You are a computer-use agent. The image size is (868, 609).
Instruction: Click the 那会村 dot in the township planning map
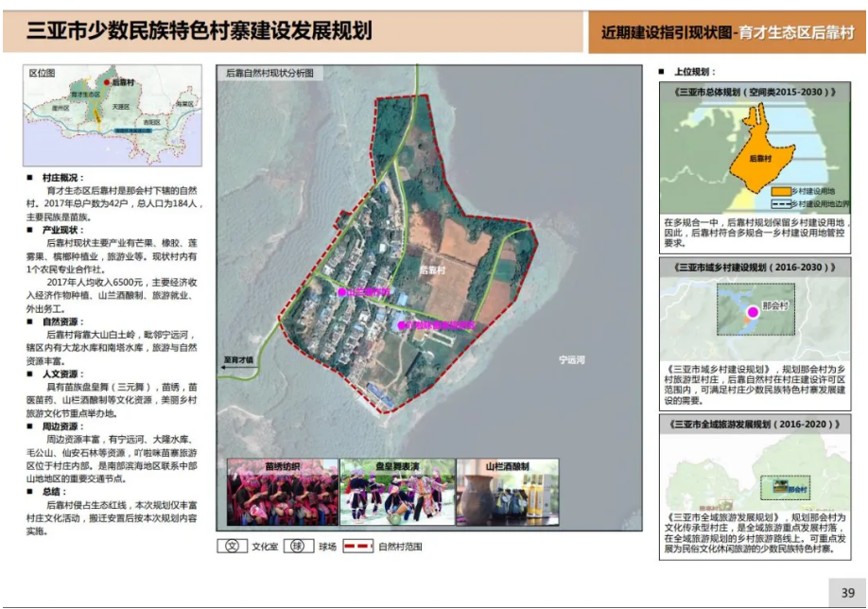(x=753, y=311)
